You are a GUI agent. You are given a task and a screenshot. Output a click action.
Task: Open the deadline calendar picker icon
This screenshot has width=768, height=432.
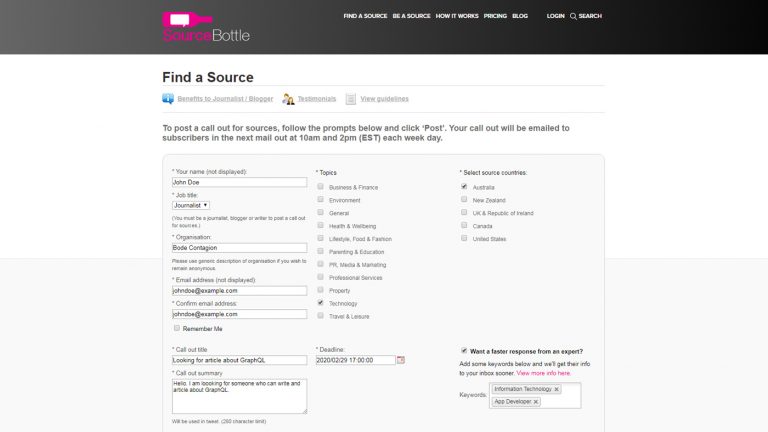[401, 360]
